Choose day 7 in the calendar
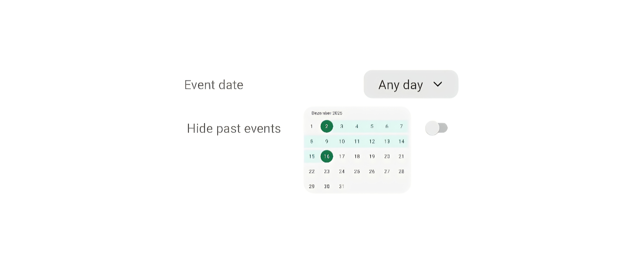This screenshot has width=644, height=265. [x=401, y=126]
